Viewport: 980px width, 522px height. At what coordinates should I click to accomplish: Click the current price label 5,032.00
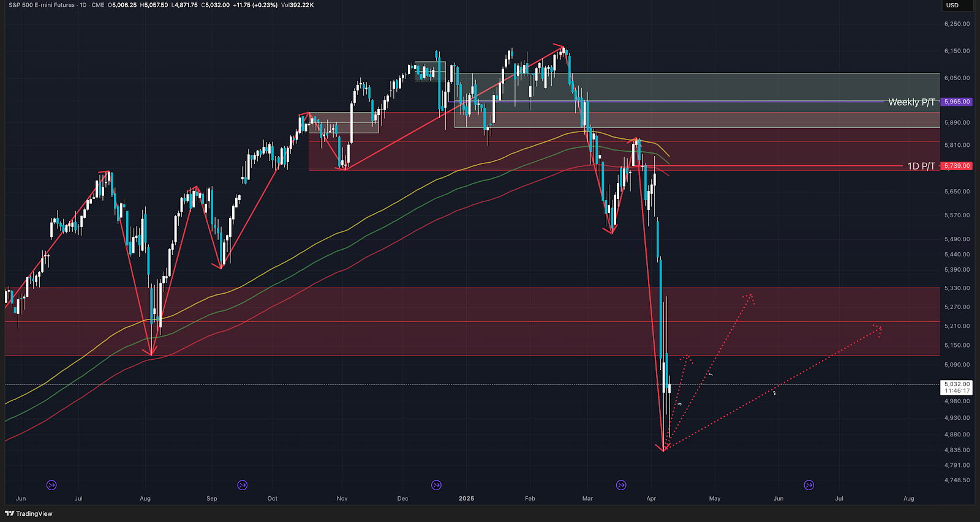tap(957, 384)
